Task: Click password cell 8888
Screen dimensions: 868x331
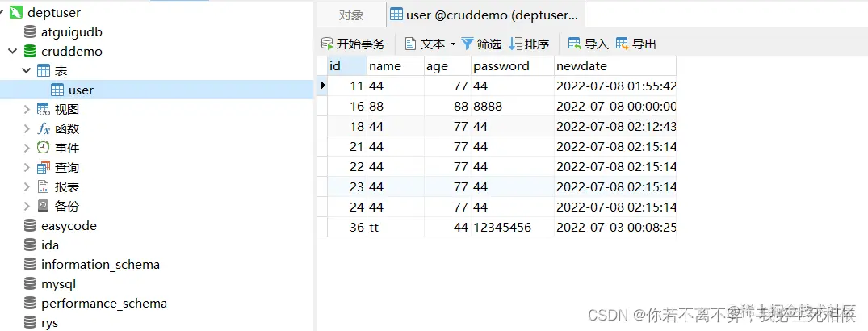Action: pyautogui.click(x=513, y=107)
